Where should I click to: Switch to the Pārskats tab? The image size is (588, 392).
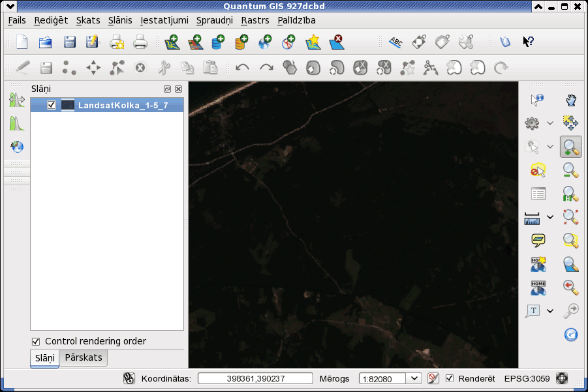84,357
